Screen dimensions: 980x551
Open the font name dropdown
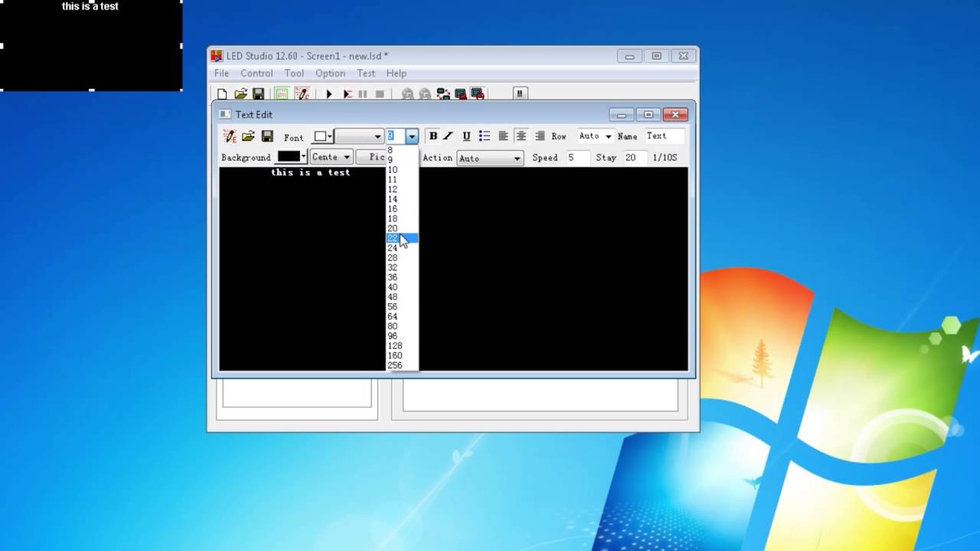click(x=359, y=137)
